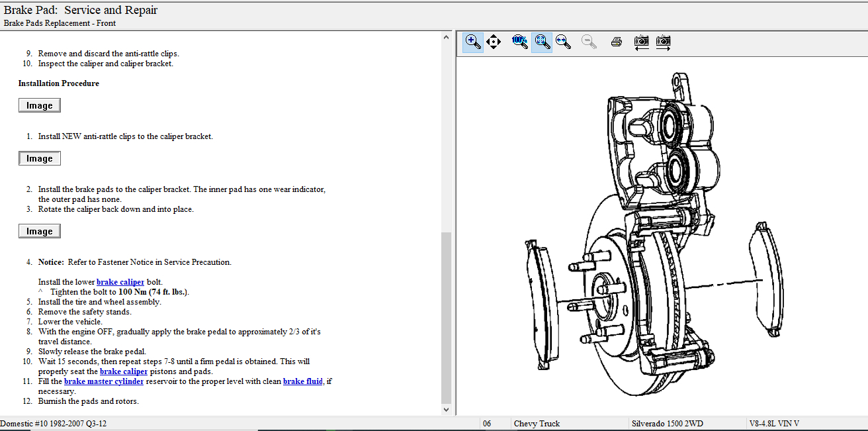
Task: Click the zoom out magnifier icon
Action: coord(589,42)
